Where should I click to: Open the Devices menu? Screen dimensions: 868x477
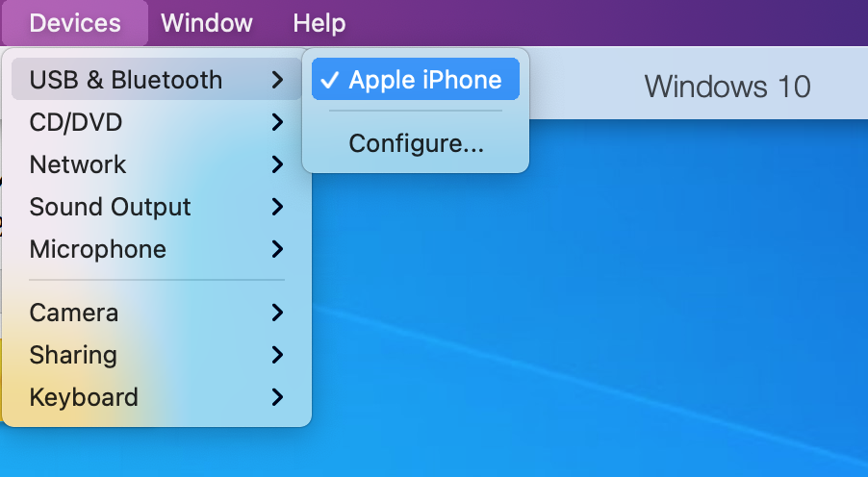click(75, 23)
